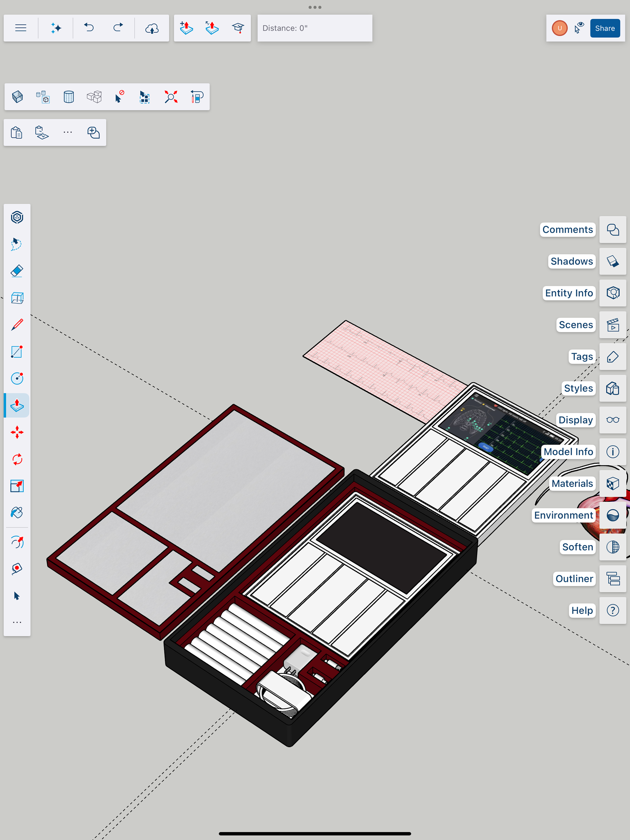Click the Undo arrow button
Screen dimensions: 630x840
tap(89, 28)
